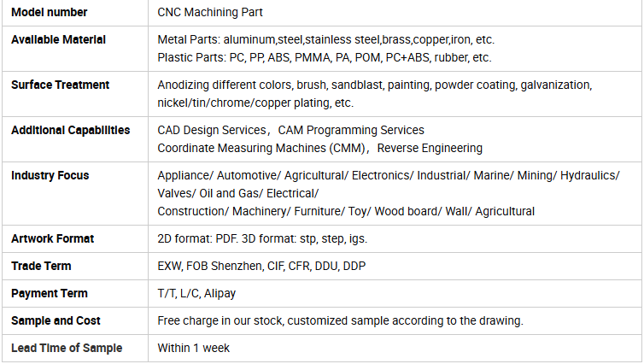Click the Payment Term label

(x=50, y=293)
